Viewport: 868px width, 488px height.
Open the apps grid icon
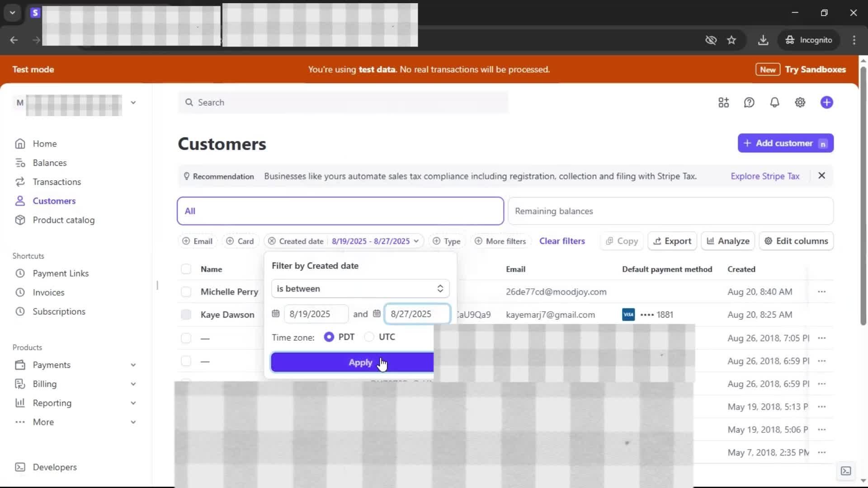(723, 103)
